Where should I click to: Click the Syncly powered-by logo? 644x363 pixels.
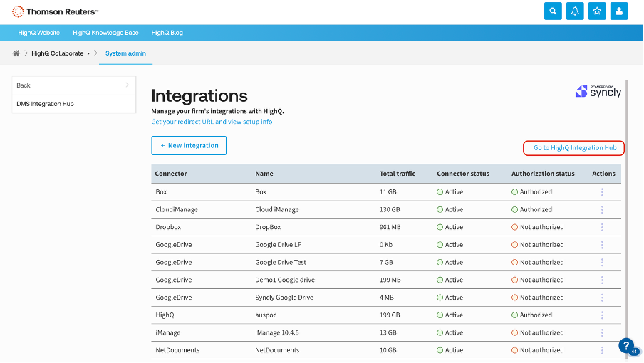point(598,91)
